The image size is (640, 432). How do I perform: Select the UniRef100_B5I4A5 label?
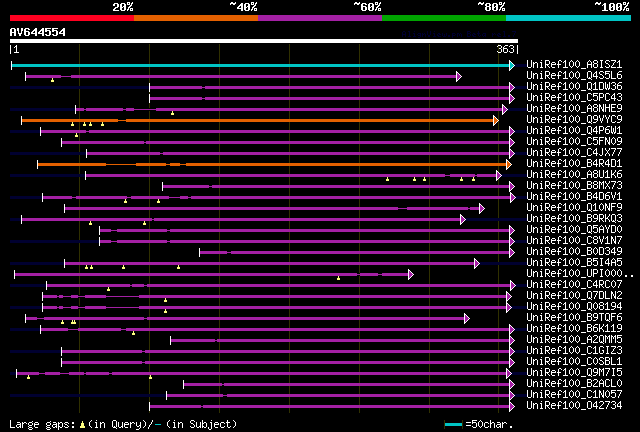[574, 263]
